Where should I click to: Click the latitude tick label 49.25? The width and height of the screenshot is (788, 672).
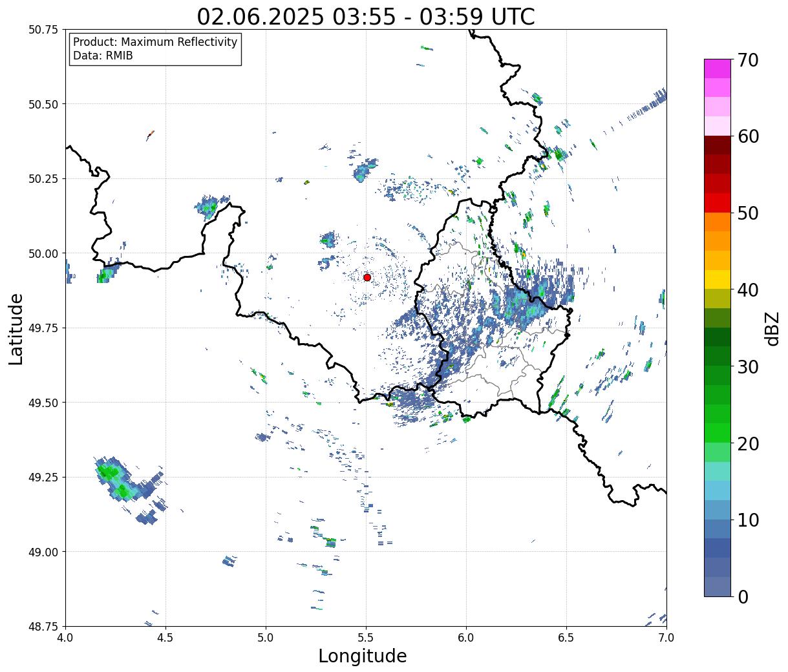(43, 478)
